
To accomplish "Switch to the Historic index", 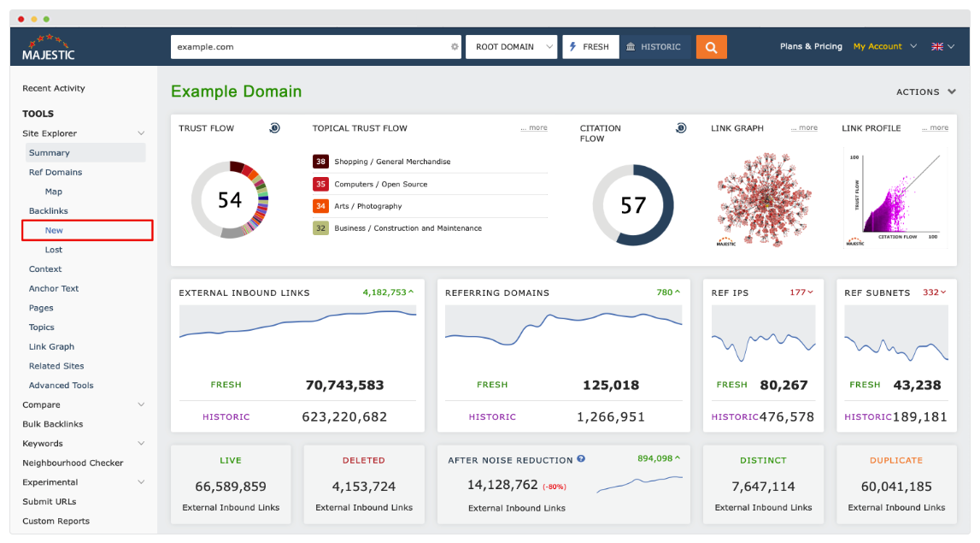I will (x=654, y=47).
